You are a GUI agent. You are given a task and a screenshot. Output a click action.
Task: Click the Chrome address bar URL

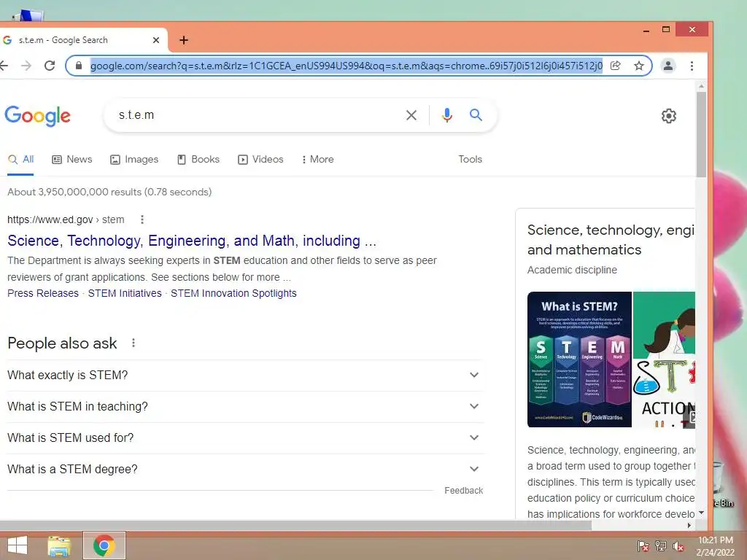tap(347, 66)
